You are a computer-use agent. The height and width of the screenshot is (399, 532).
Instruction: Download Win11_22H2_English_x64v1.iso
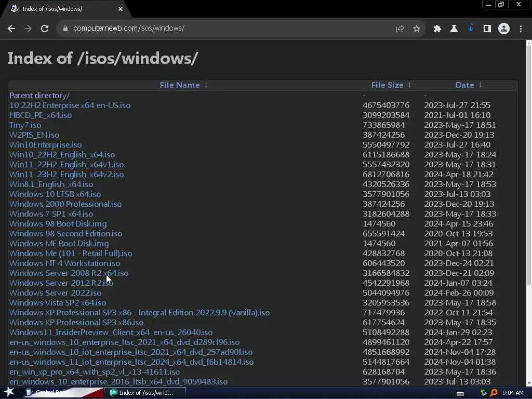click(66, 165)
